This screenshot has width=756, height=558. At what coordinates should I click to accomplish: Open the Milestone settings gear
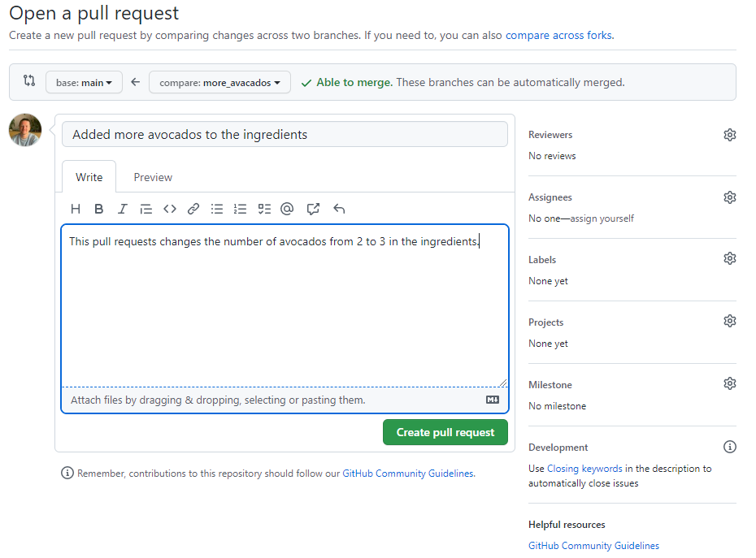tap(729, 383)
